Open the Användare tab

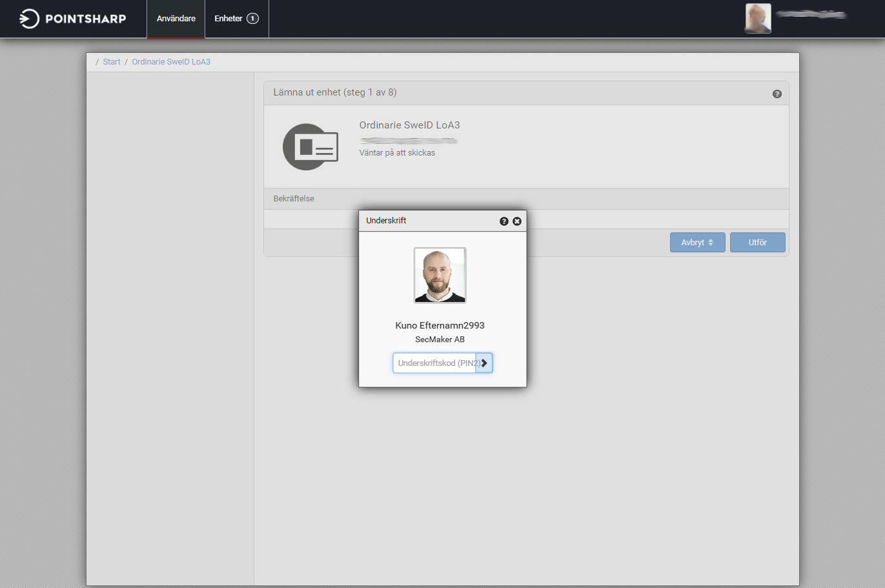[x=176, y=19]
